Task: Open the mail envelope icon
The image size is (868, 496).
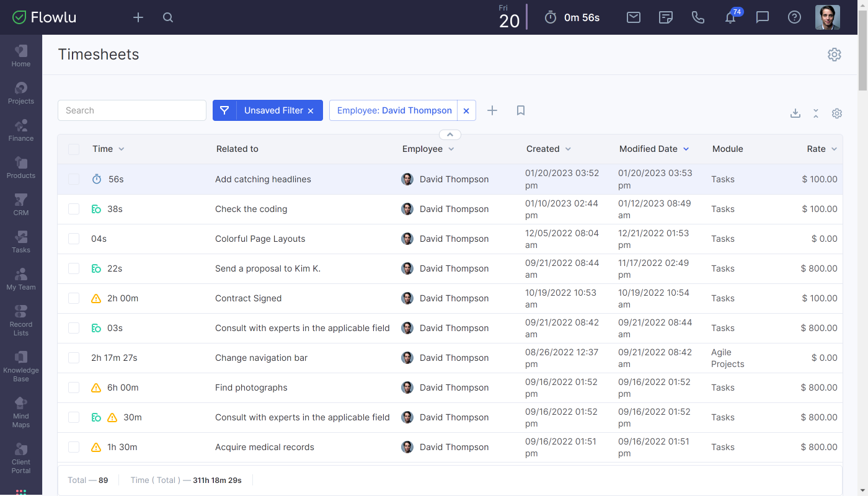Action: click(x=634, y=17)
